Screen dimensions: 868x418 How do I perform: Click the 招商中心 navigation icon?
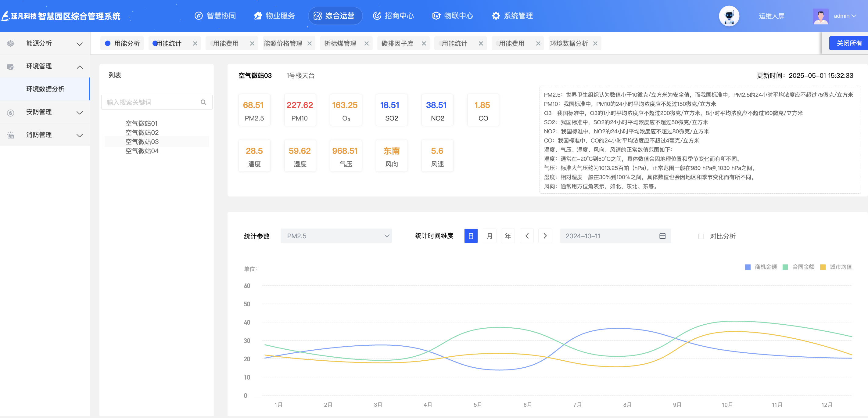(x=377, y=16)
